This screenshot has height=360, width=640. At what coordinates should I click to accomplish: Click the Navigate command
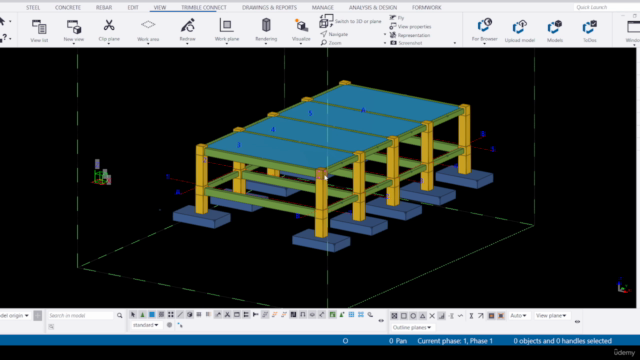click(334, 34)
